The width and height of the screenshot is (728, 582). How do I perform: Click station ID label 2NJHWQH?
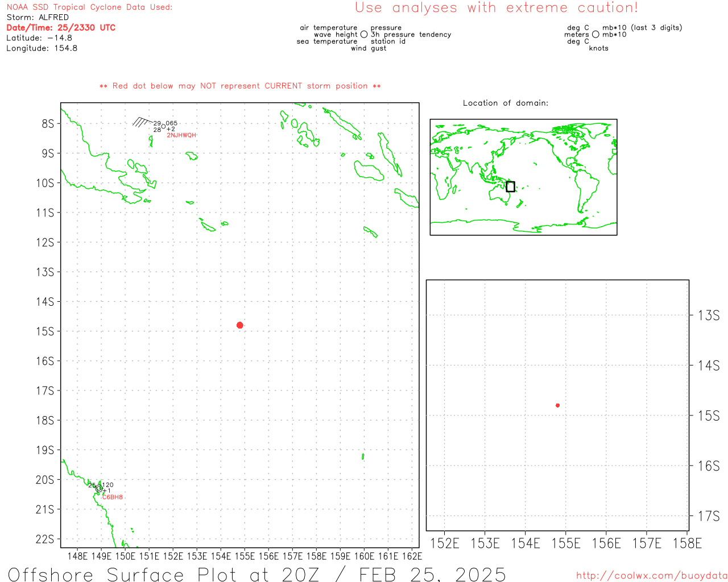pyautogui.click(x=181, y=135)
